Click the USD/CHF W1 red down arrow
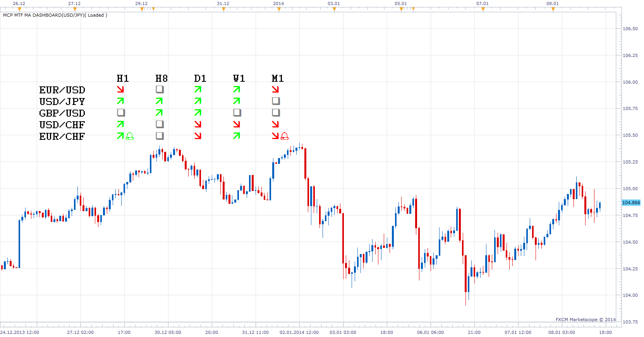Viewport: 644px width, 337px height. 237,124
